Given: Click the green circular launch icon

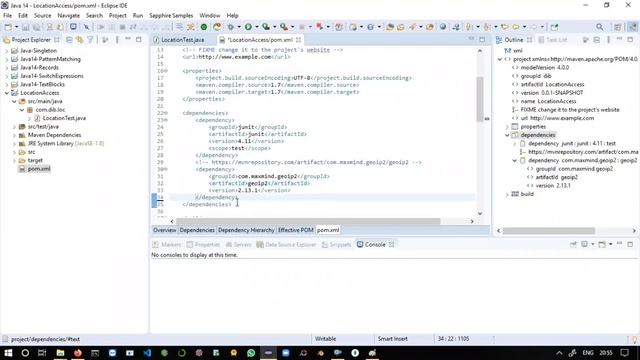Looking at the screenshot, I should [x=204, y=27].
